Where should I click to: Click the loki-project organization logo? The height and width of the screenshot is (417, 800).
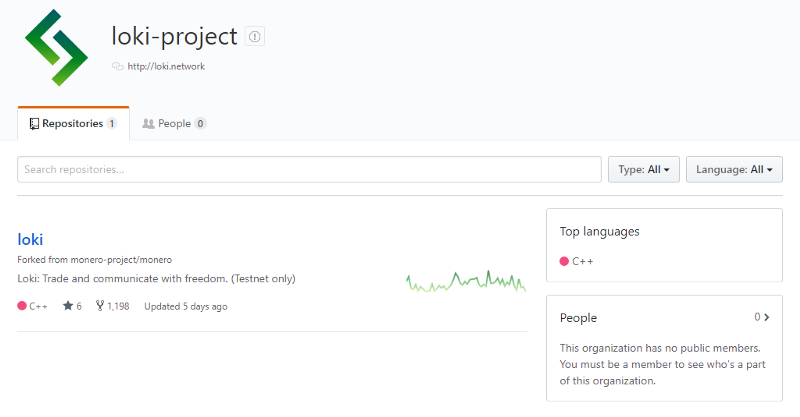click(x=57, y=45)
